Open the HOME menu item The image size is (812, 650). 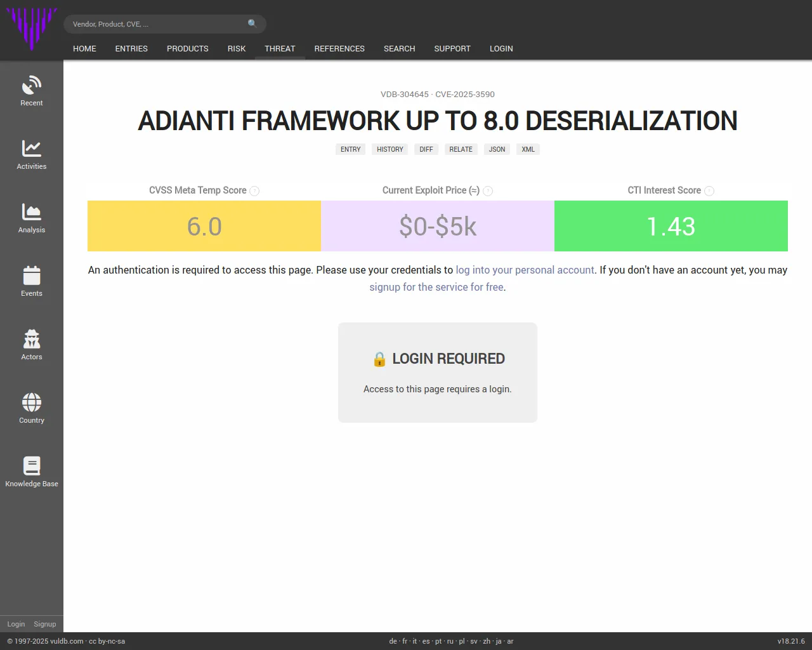pyautogui.click(x=84, y=49)
